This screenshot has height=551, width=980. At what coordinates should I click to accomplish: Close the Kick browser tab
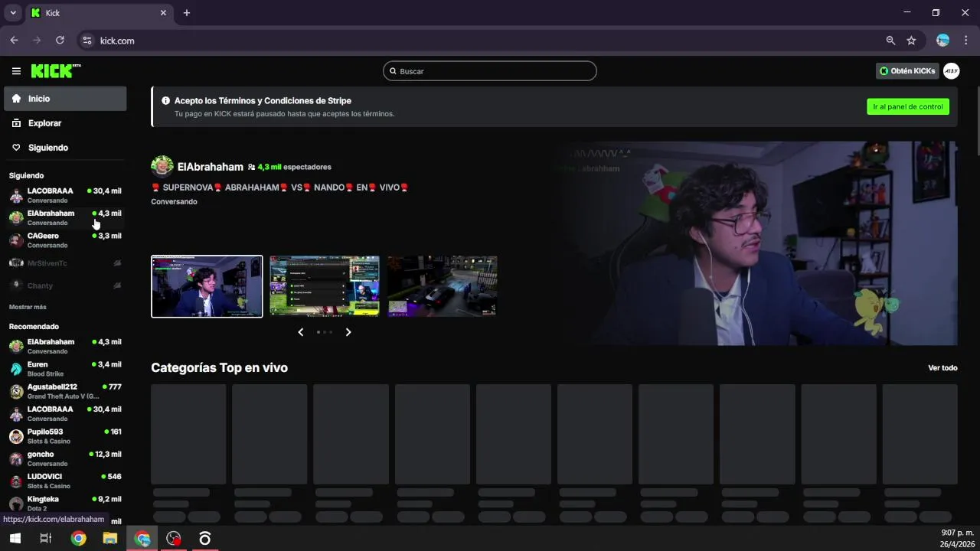click(x=163, y=13)
